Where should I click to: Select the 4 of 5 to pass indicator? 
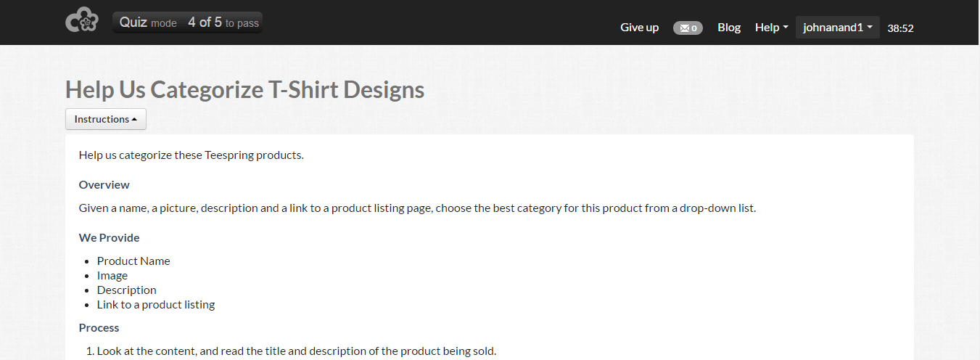click(223, 22)
